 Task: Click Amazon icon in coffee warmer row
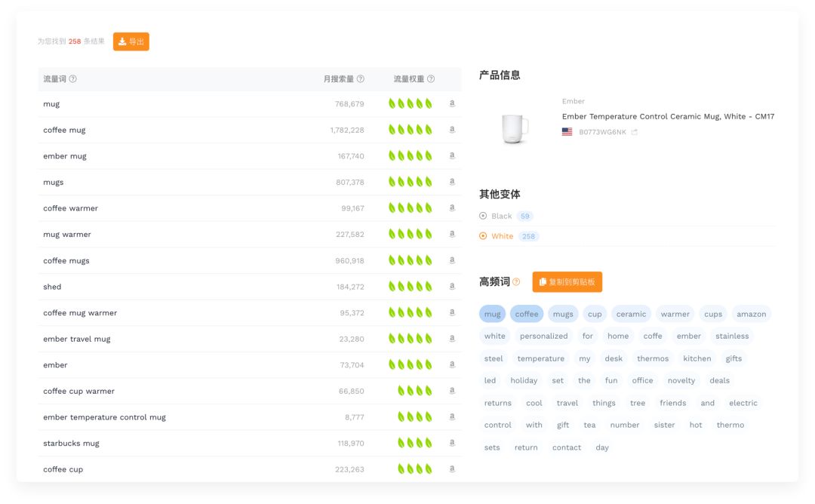(x=452, y=208)
